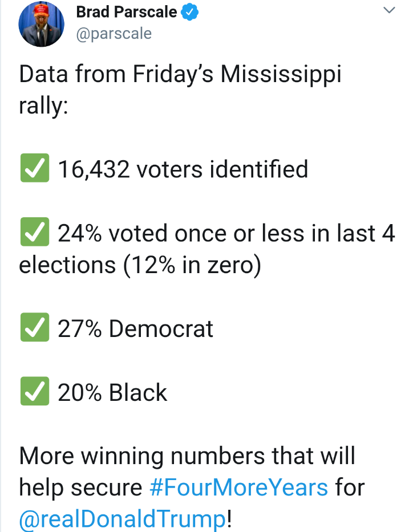413x532 pixels.
Task: Click the Brad Parscale display name
Action: 127,12
